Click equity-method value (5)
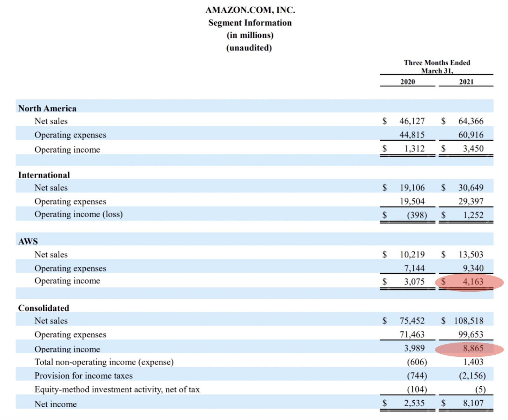508x420 pixels. point(480,390)
